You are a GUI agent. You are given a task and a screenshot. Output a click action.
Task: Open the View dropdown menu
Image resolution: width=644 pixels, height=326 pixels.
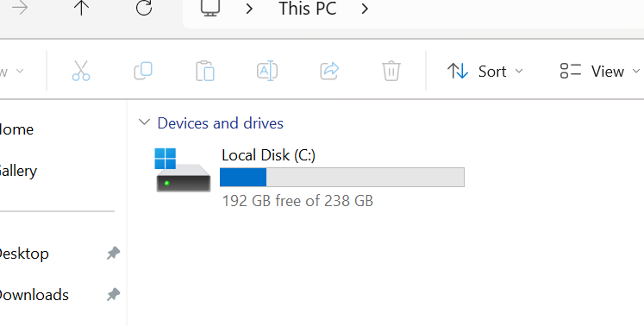(x=600, y=71)
